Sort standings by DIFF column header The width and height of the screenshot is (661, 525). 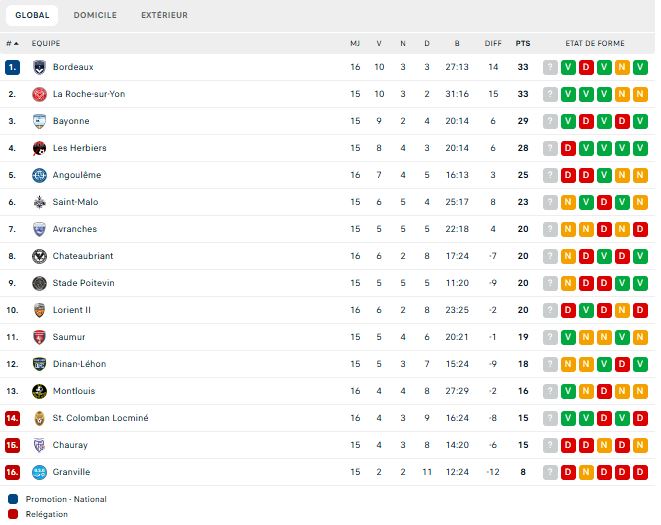[x=493, y=43]
